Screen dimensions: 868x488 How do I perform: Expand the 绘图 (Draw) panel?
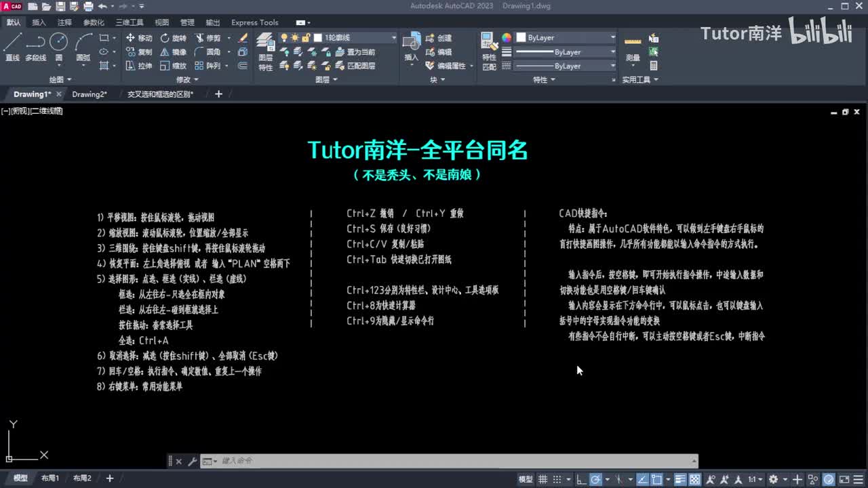click(60, 79)
